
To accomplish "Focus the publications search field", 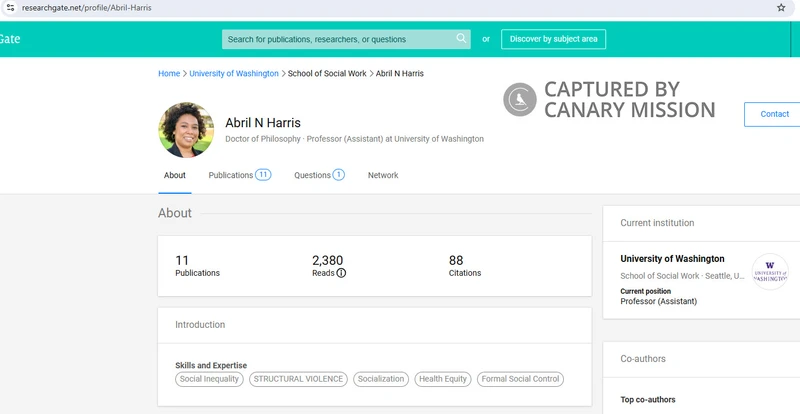I will pyautogui.click(x=346, y=39).
